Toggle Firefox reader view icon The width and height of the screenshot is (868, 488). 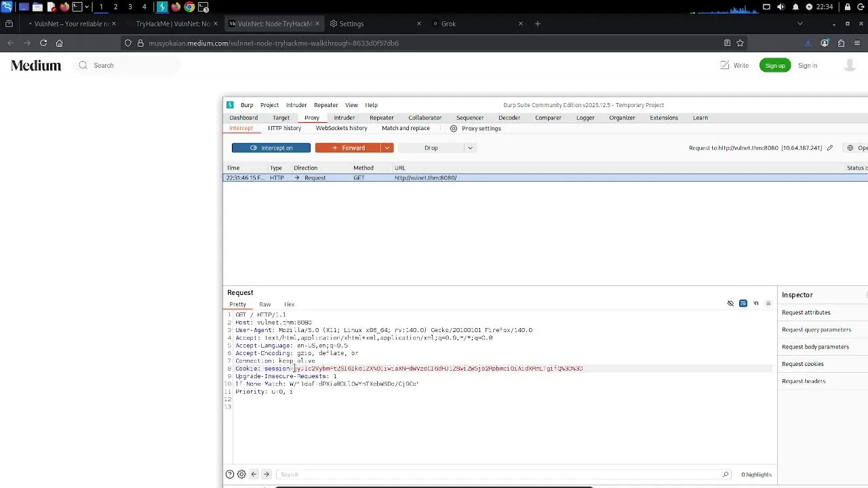click(727, 43)
